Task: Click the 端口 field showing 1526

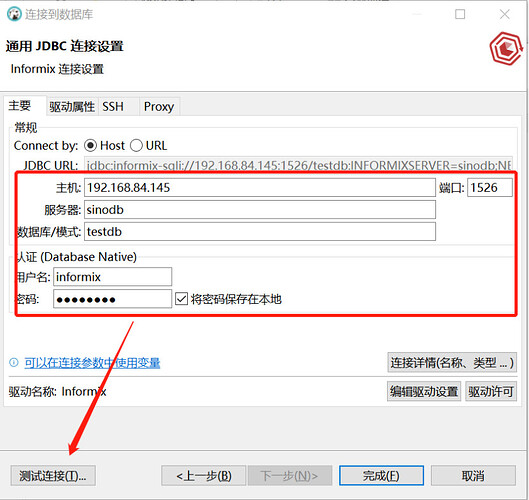Action: point(490,188)
